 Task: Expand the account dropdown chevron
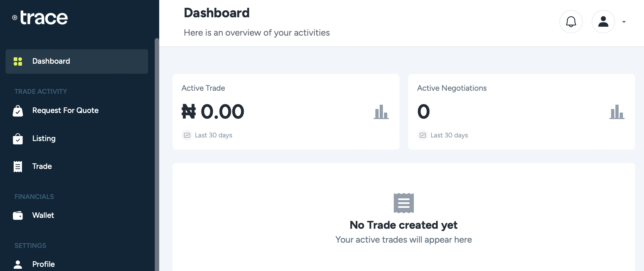point(624,22)
